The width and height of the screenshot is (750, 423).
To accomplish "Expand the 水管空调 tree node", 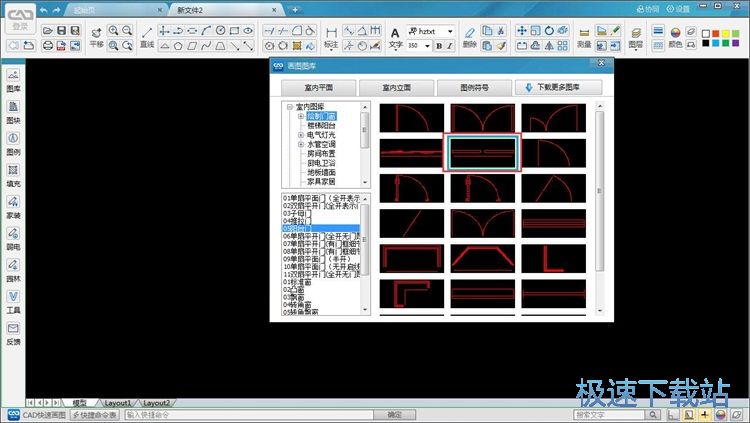I will pos(300,143).
